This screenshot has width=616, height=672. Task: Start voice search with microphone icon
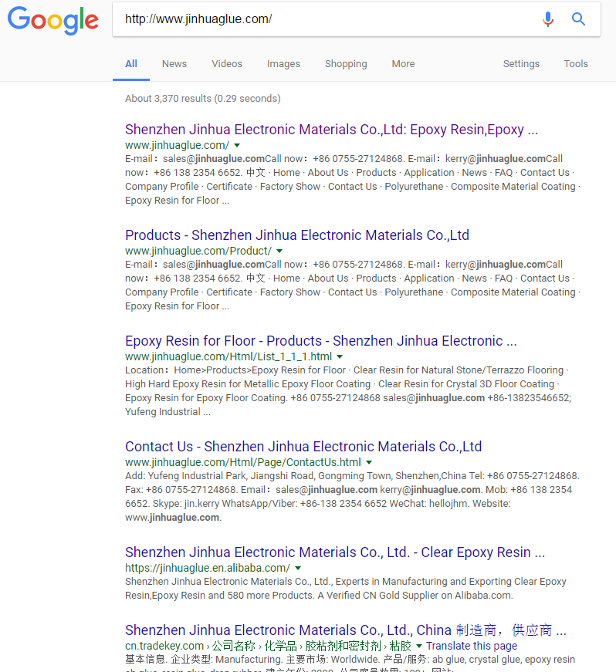547,19
